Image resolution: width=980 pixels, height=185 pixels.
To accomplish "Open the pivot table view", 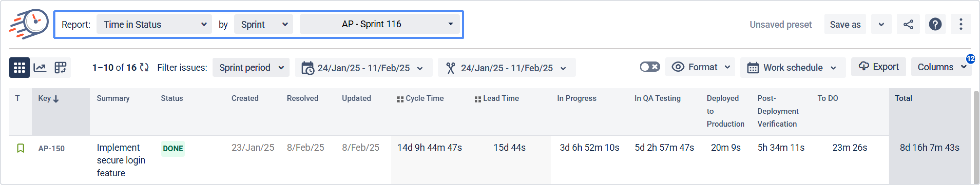I will [60, 68].
